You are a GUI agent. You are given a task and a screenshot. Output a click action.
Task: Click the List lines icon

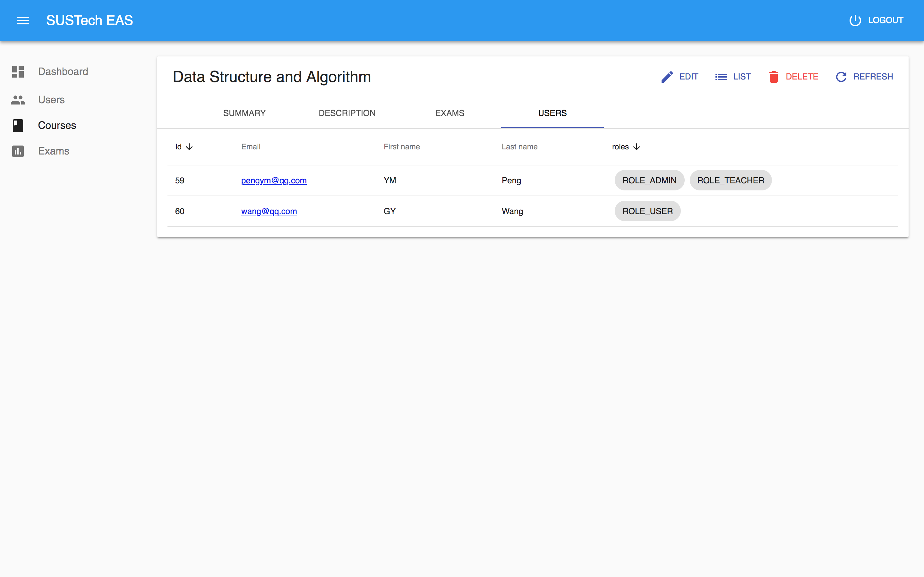[721, 77]
